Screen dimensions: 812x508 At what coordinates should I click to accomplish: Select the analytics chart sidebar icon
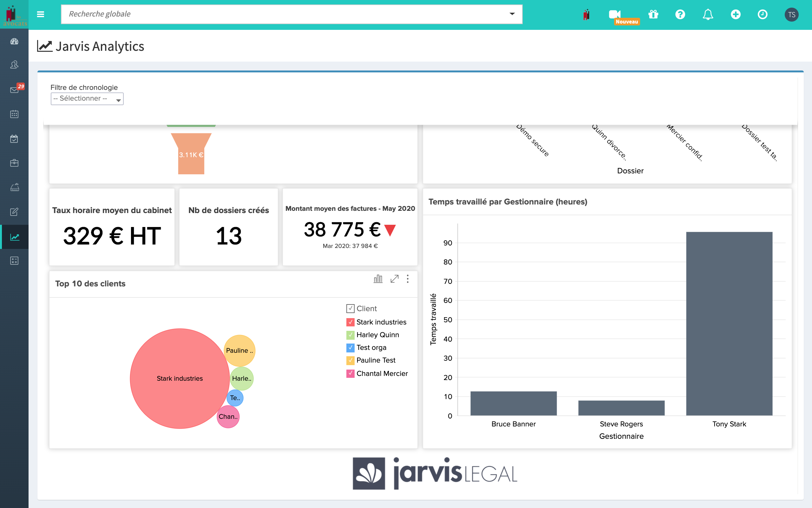(14, 237)
